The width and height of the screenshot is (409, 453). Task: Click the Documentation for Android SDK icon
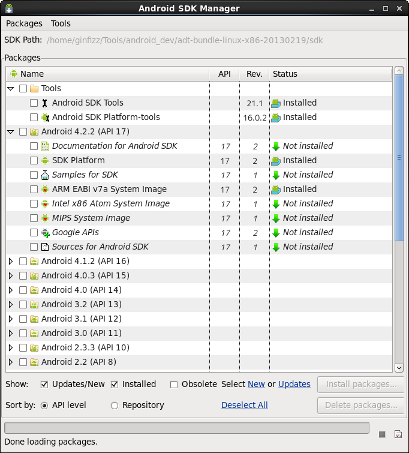[x=45, y=146]
